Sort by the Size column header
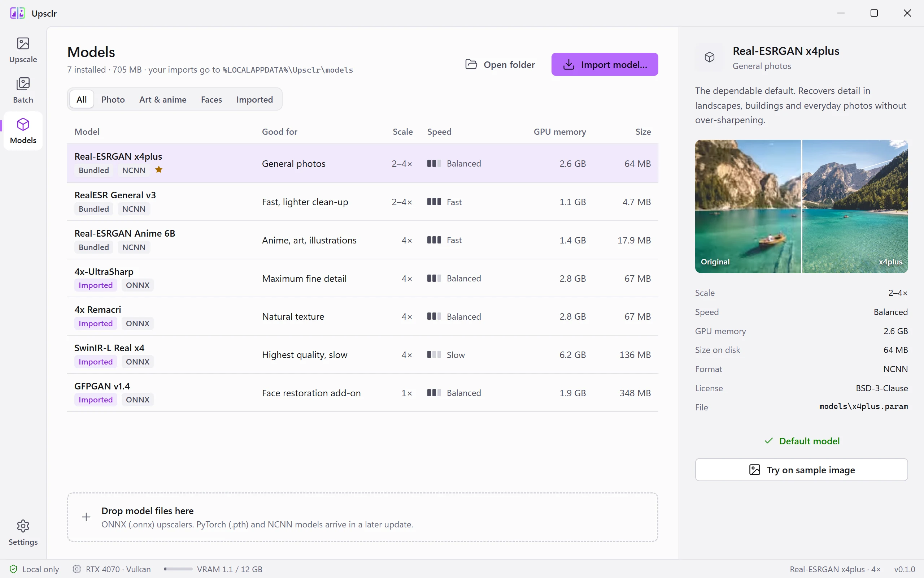Screen dimensions: 924x578 tap(643, 132)
